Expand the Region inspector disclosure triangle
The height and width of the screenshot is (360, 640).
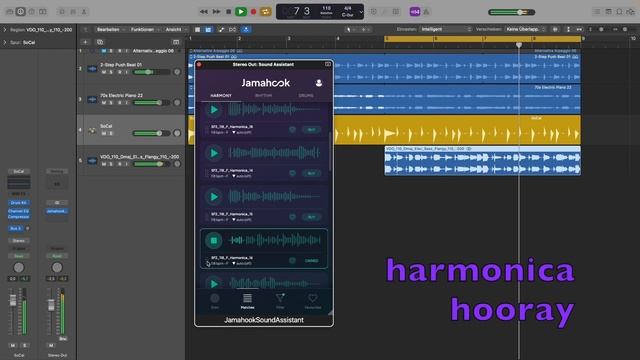click(x=4, y=30)
